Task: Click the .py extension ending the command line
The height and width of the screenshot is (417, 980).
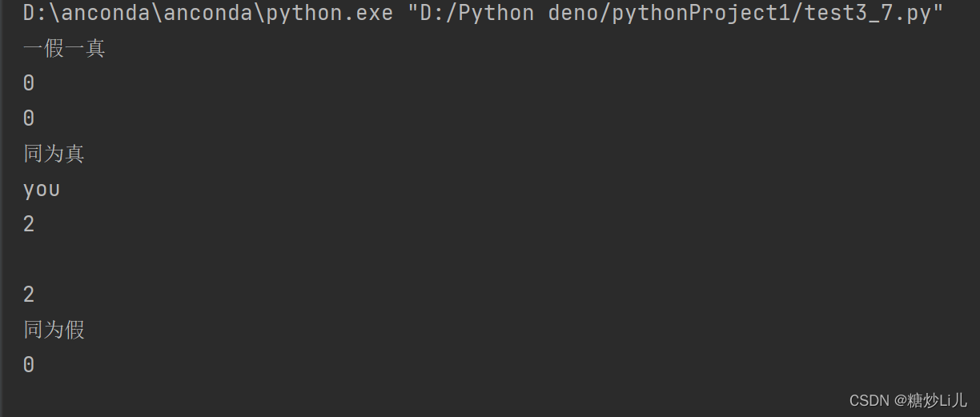Action: pyautogui.click(x=913, y=14)
